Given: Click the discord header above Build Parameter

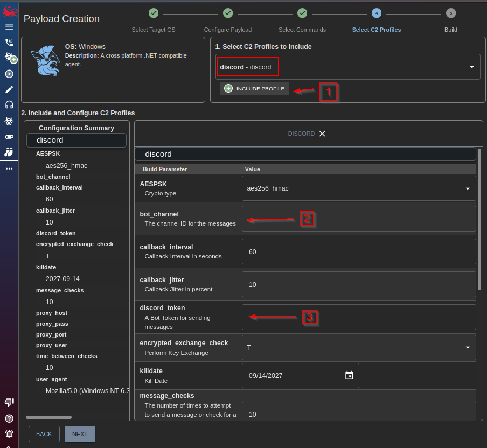Looking at the screenshot, I should pyautogui.click(x=305, y=154).
